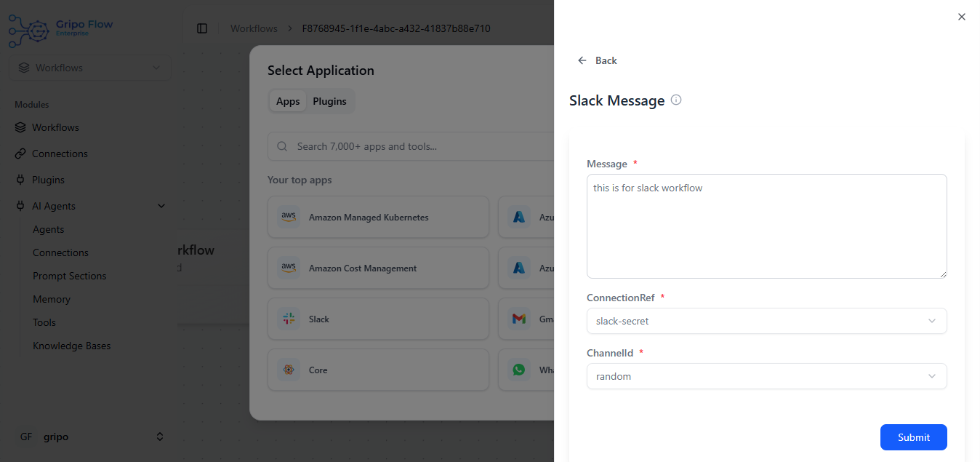Select the Slack app icon
Image resolution: width=980 pixels, height=462 pixels.
[289, 319]
